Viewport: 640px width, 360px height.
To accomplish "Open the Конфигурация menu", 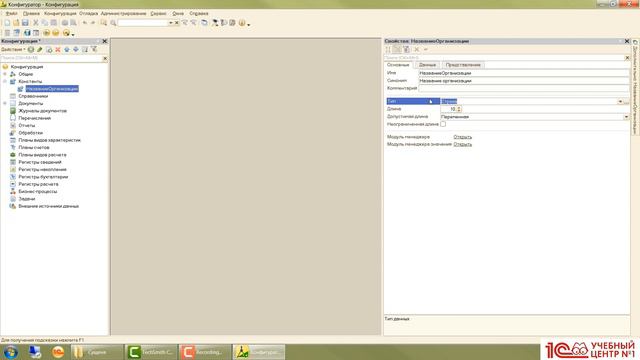I will (x=60, y=13).
